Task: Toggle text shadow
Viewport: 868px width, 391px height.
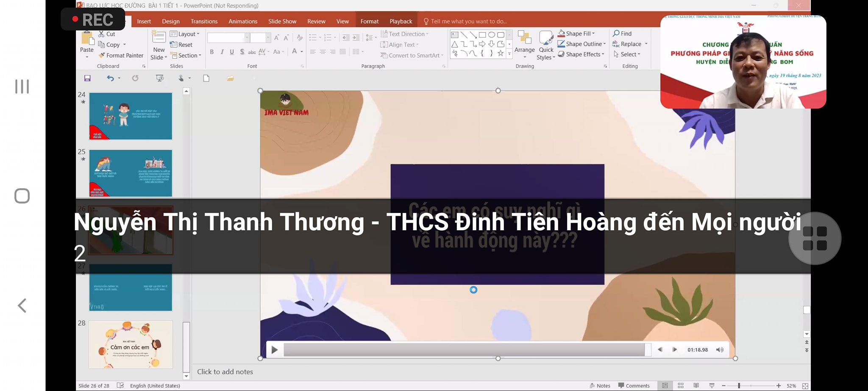Action: (242, 52)
